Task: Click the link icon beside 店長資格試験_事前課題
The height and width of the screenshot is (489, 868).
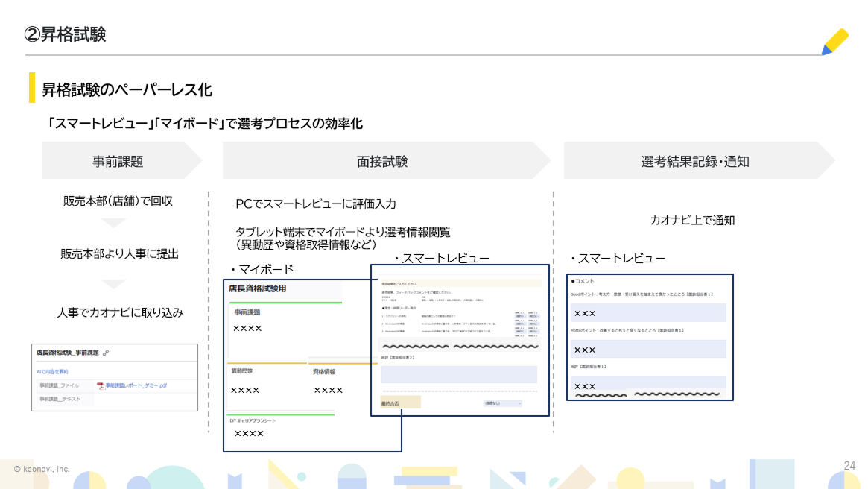Action: [x=106, y=353]
